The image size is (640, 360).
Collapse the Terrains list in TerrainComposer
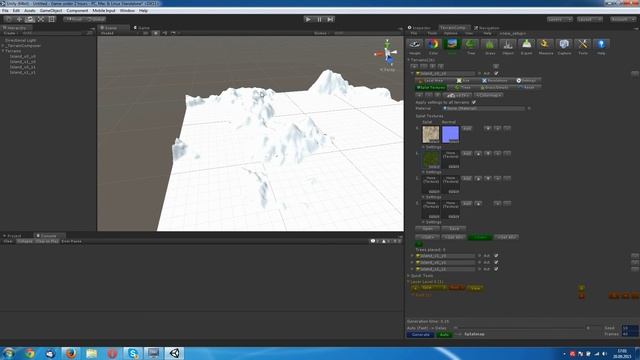(x=409, y=60)
